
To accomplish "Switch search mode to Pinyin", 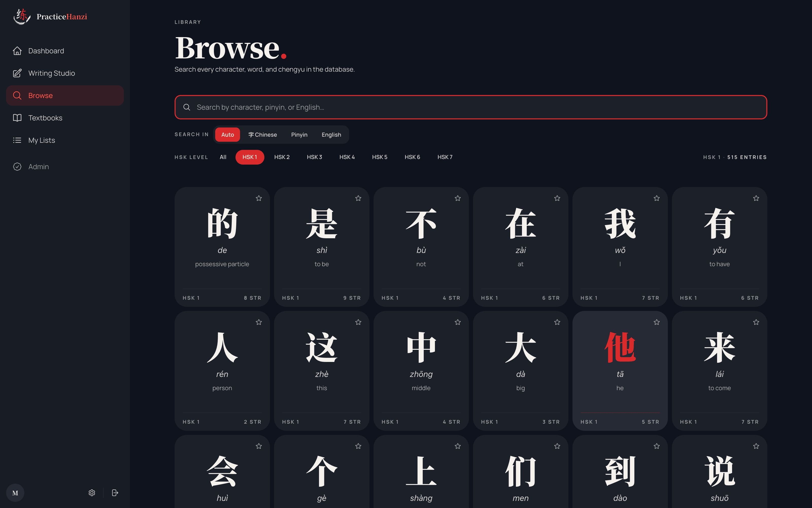I will click(299, 135).
